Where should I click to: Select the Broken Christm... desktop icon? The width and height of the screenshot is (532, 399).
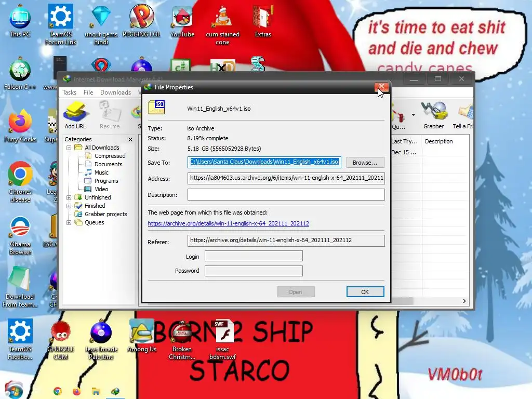click(182, 339)
